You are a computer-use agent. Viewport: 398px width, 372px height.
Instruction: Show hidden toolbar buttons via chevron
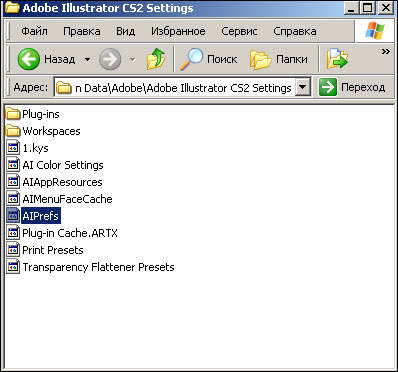386,52
